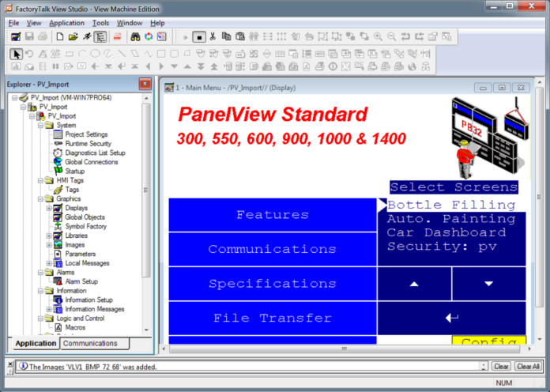Collapse the System folder node

[40, 126]
